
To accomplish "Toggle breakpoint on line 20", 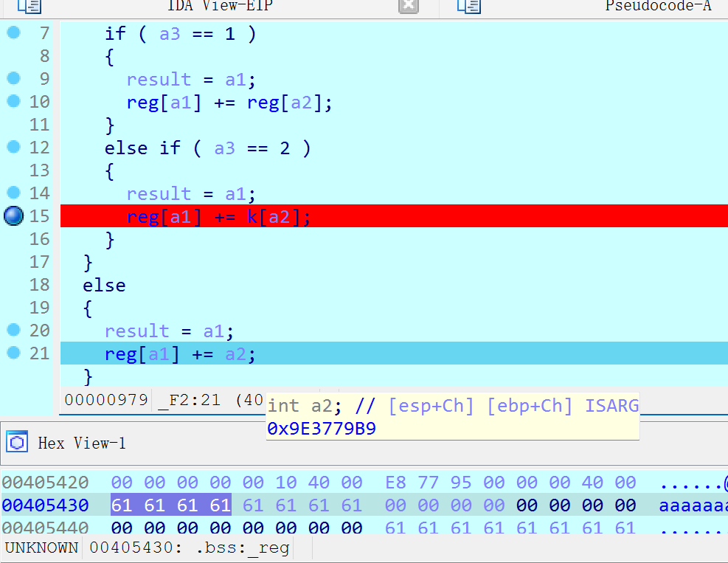I will click(x=13, y=330).
